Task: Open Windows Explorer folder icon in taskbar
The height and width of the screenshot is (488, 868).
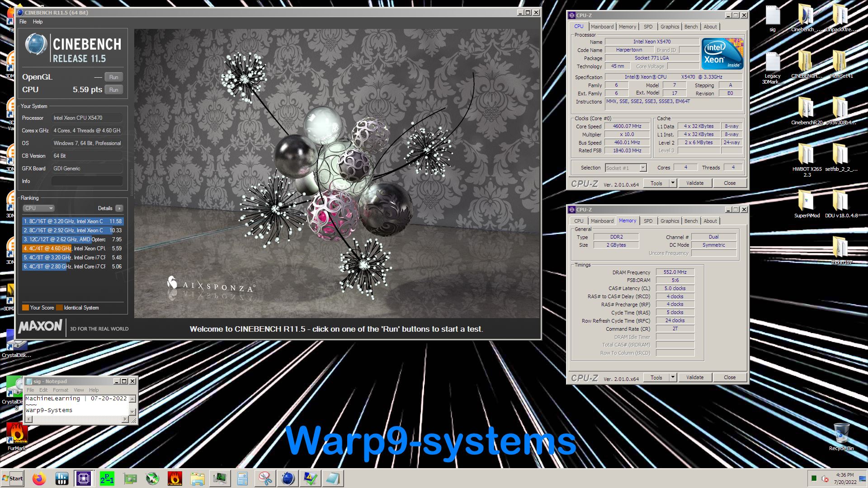Action: click(198, 479)
